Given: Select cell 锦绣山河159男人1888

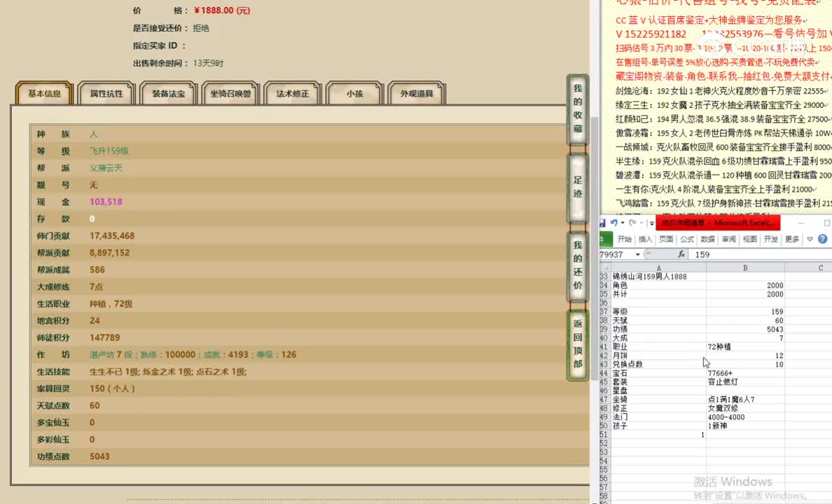Looking at the screenshot, I should [658, 276].
